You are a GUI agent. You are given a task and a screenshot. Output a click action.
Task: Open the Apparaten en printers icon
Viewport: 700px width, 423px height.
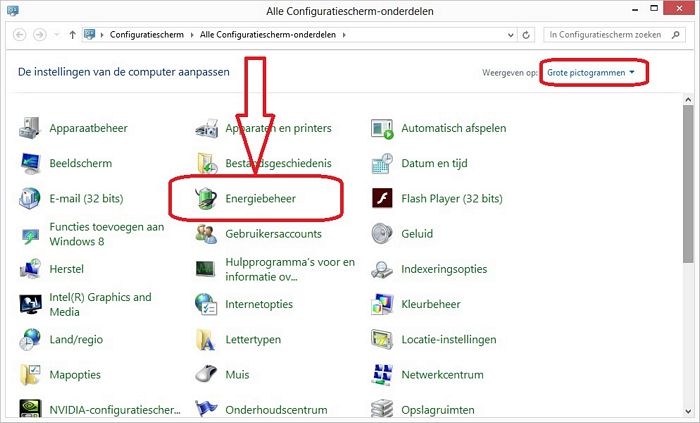(x=206, y=128)
